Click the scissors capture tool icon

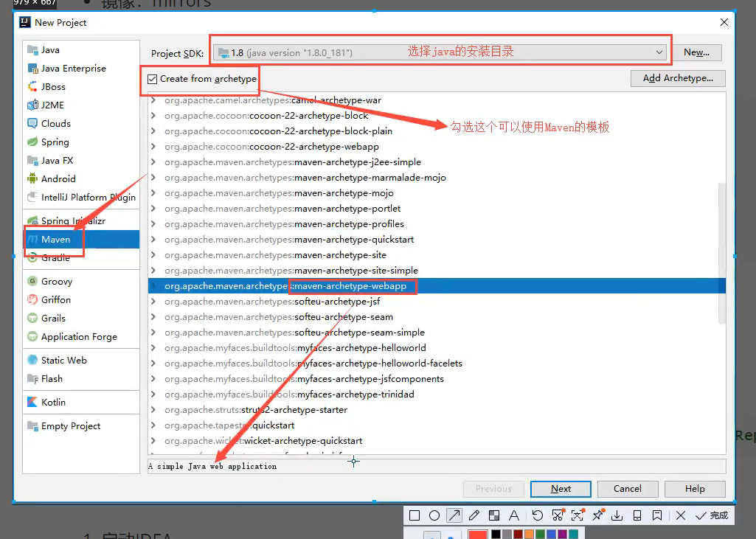[558, 515]
